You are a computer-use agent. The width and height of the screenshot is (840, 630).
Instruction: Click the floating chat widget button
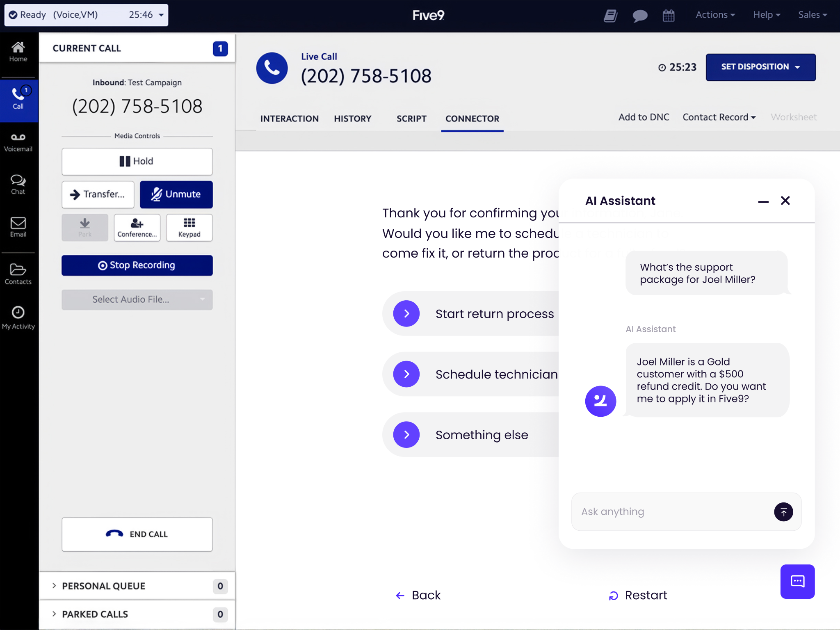(797, 581)
